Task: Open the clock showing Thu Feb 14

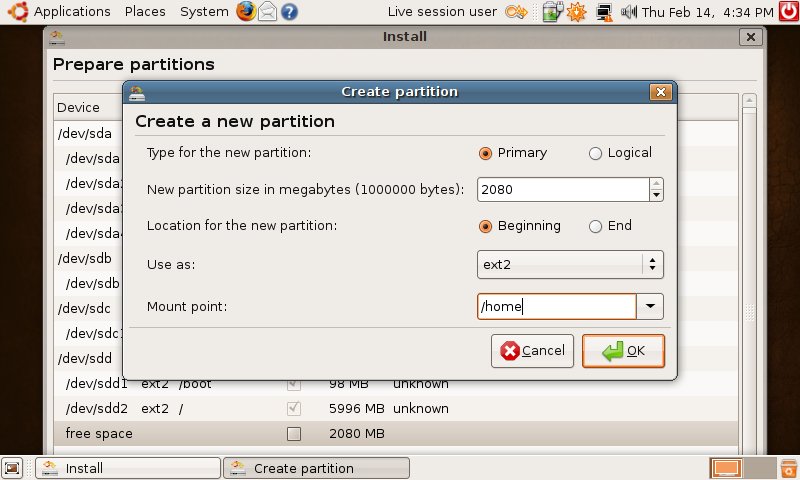Action: 708,12
